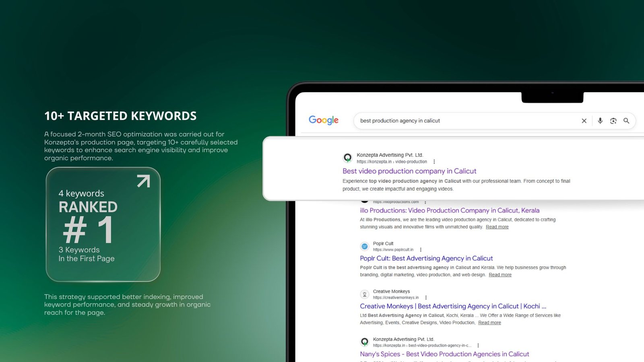The height and width of the screenshot is (362, 644).
Task: Click the konzepta.in best-video-production-agency URL
Action: (x=422, y=346)
